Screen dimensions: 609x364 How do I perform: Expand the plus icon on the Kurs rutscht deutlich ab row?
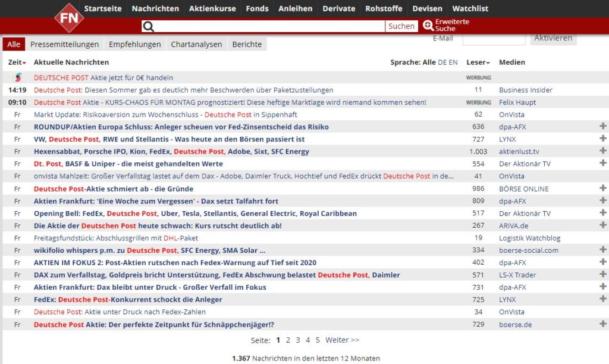click(x=603, y=225)
